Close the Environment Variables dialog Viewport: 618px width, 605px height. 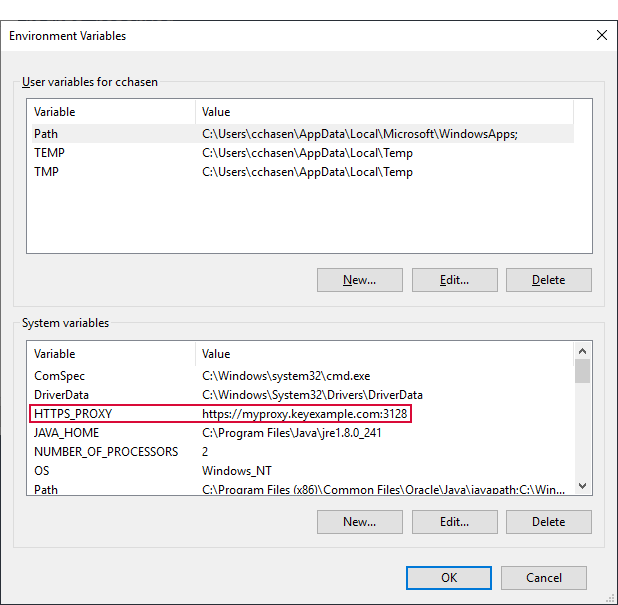(x=601, y=35)
